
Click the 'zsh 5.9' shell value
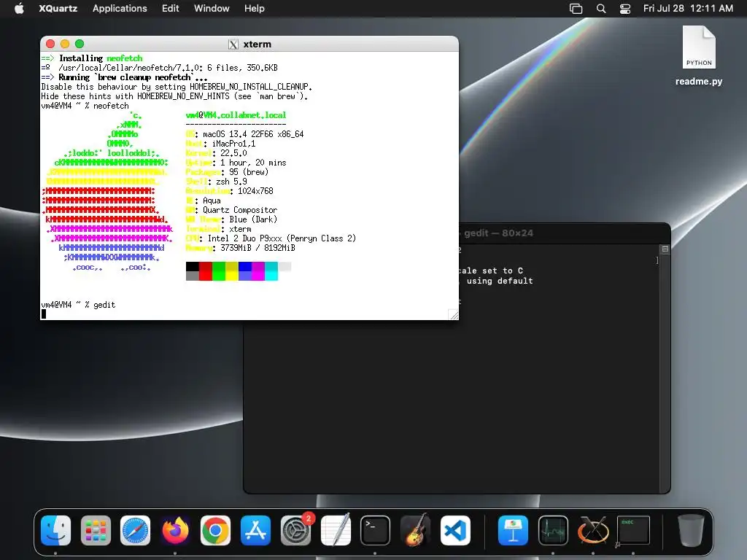coord(231,182)
